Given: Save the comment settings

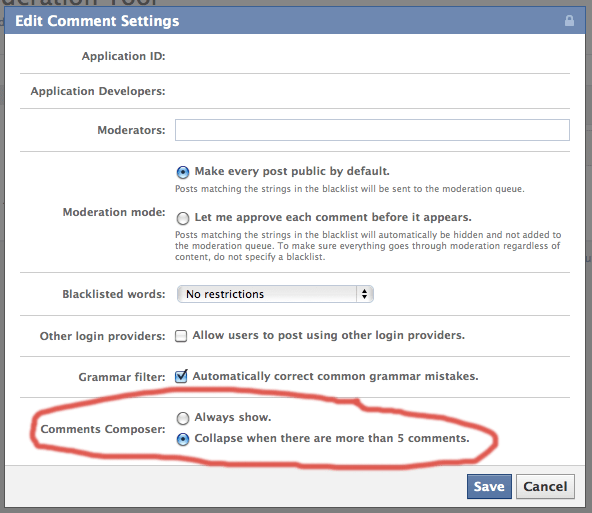Looking at the screenshot, I should click(489, 487).
